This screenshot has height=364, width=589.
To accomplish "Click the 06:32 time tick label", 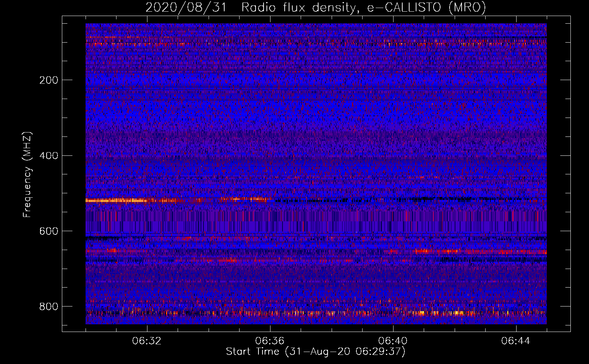I will (147, 341).
